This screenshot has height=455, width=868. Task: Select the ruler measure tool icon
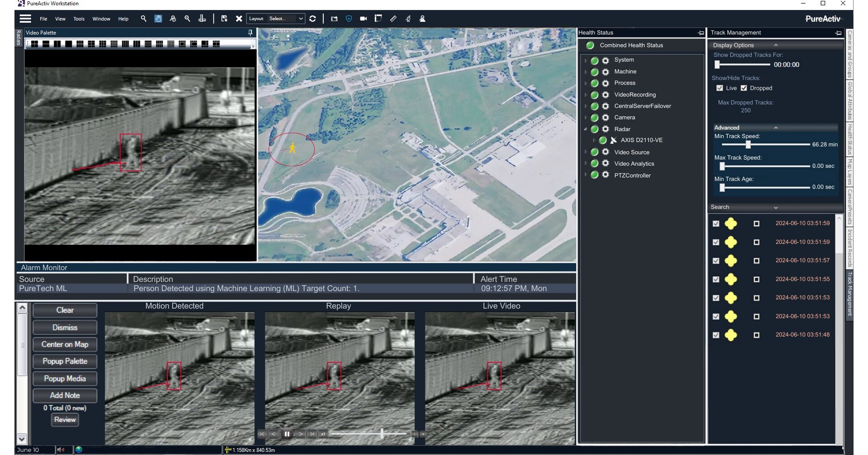tap(393, 19)
